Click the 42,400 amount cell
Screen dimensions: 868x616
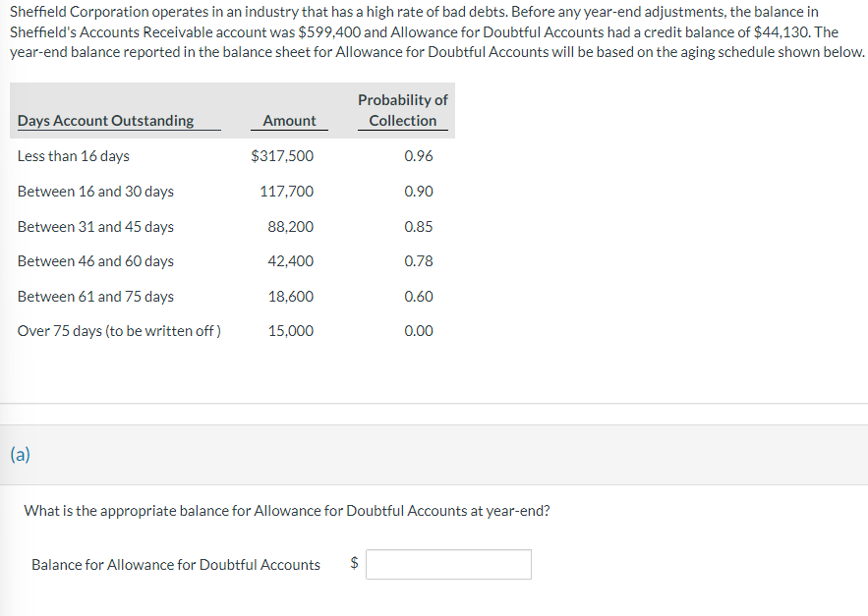click(x=291, y=261)
